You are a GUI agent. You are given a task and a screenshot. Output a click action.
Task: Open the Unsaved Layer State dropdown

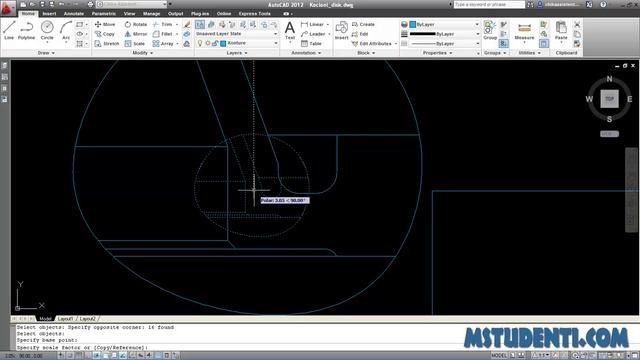pos(236,34)
